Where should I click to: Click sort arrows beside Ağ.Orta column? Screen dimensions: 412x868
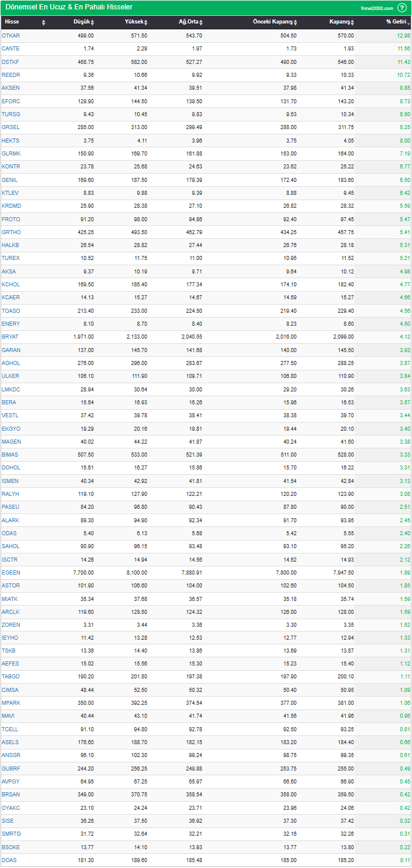pos(201,22)
